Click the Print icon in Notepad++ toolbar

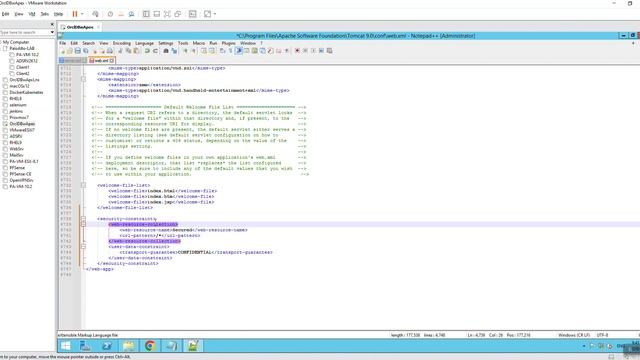point(110,51)
